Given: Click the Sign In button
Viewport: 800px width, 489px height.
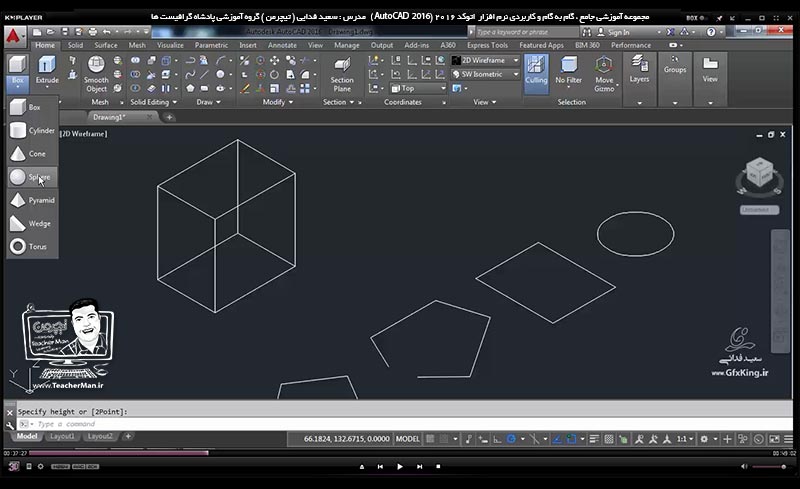Looking at the screenshot, I should click(x=614, y=32).
